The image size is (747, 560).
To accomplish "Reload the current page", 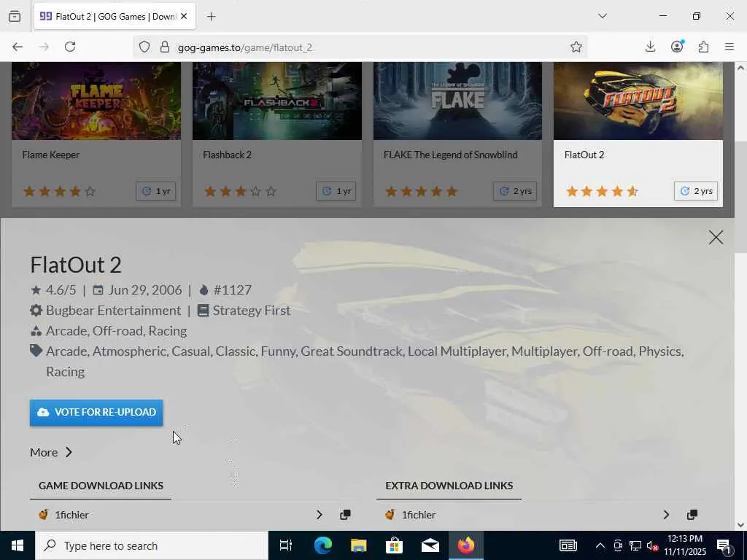I will click(70, 47).
